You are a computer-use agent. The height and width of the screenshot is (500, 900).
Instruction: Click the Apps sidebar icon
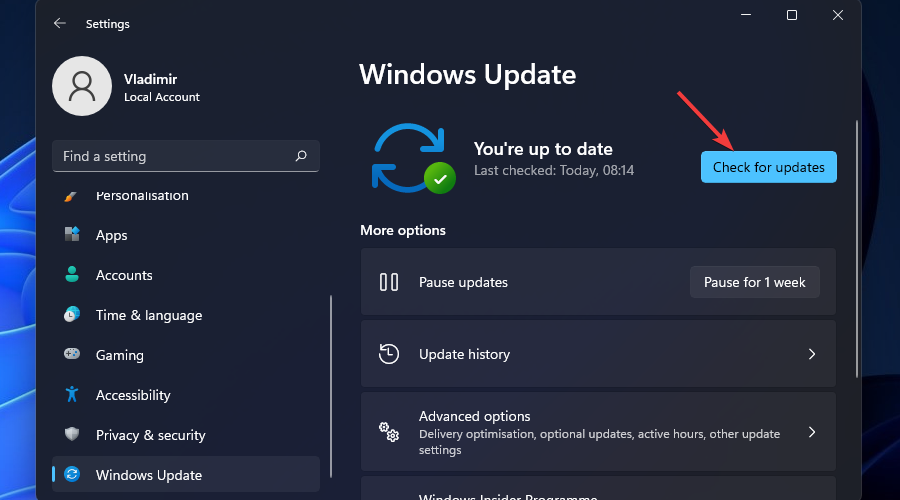[72, 234]
